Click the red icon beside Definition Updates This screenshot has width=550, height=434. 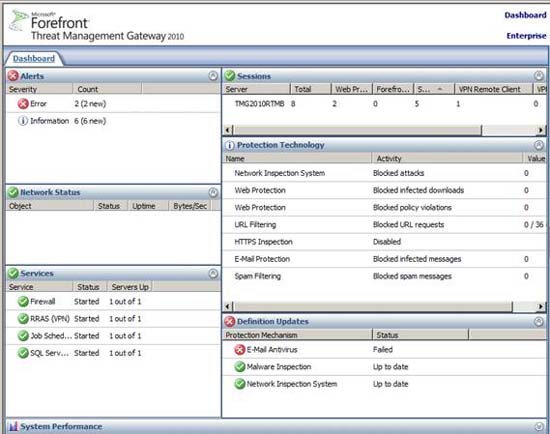pyautogui.click(x=230, y=321)
